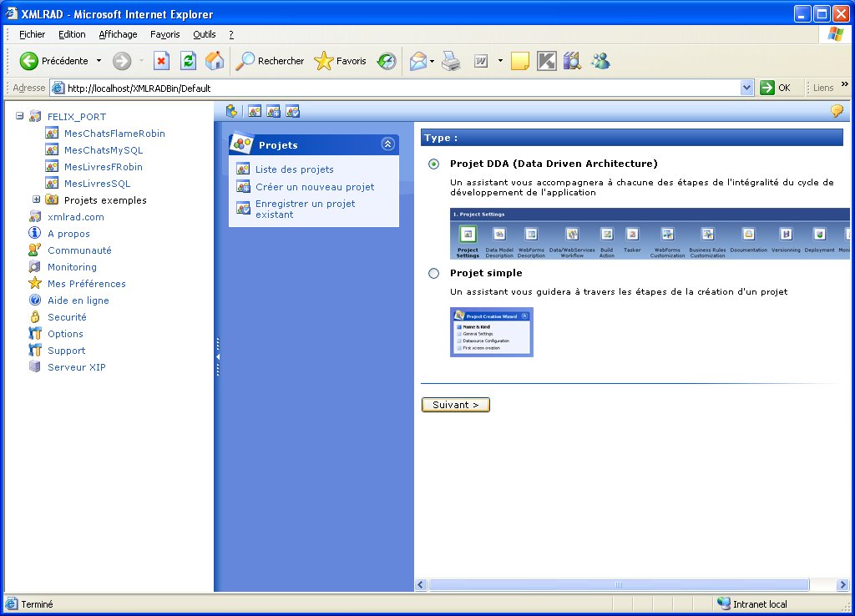This screenshot has width=855, height=616.
Task: Open the Affichage menu
Action: [118, 34]
